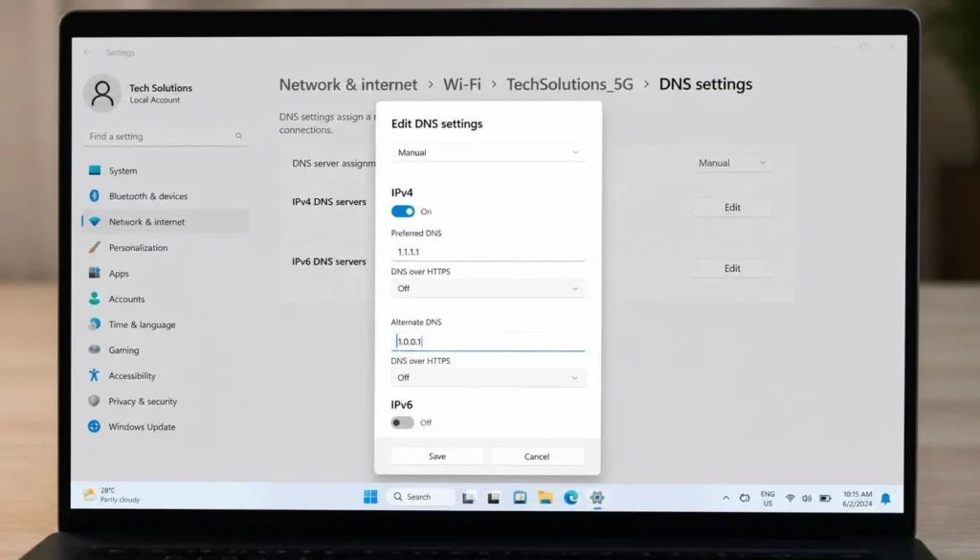Click the Personalization paintbrush icon
This screenshot has width=980, height=560.
coord(95,247)
